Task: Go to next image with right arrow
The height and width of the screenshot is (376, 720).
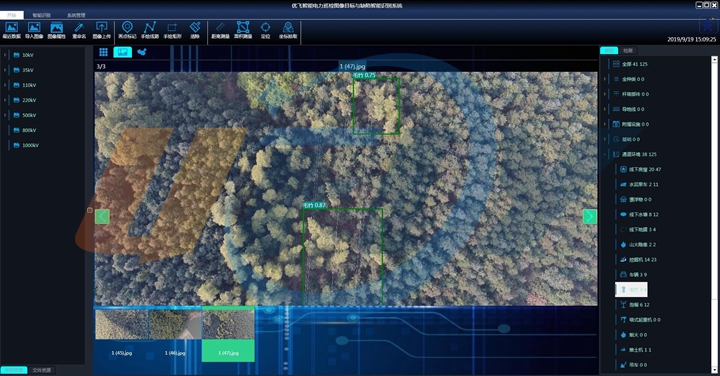Action: point(590,217)
